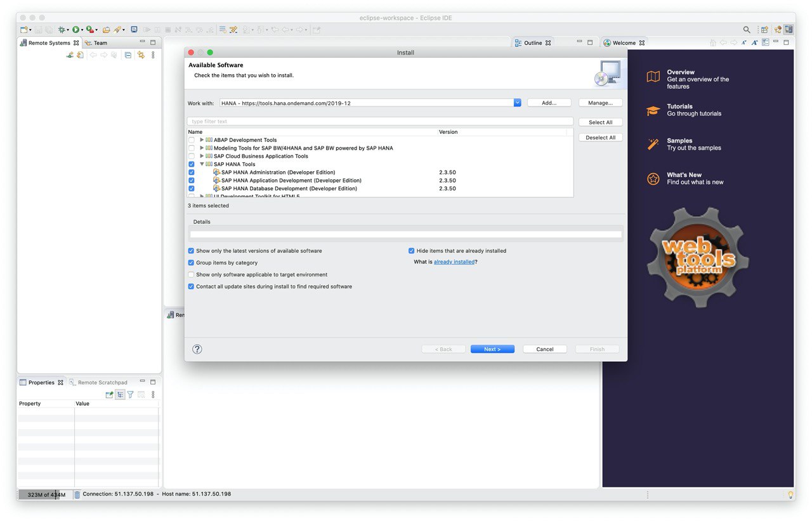Image resolution: width=812 pixels, height=521 pixels.
Task: Toggle Hide items that are already installed
Action: [x=411, y=251]
